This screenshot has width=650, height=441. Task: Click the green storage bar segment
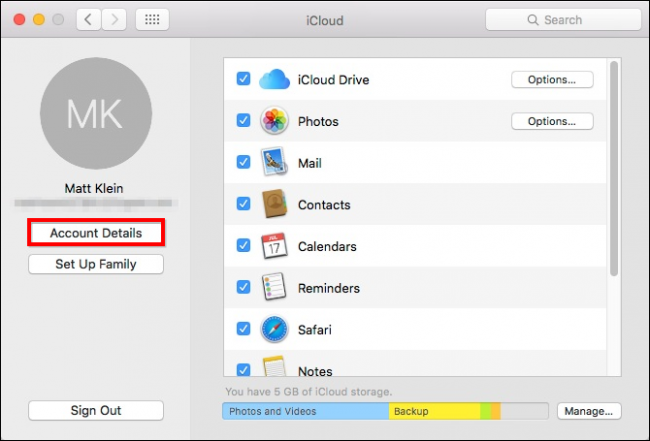coord(486,411)
